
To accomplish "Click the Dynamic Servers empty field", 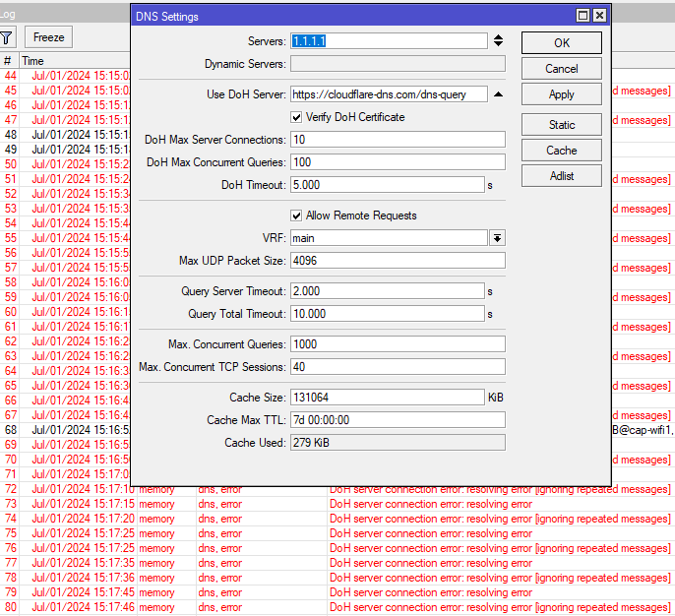I will [x=398, y=64].
